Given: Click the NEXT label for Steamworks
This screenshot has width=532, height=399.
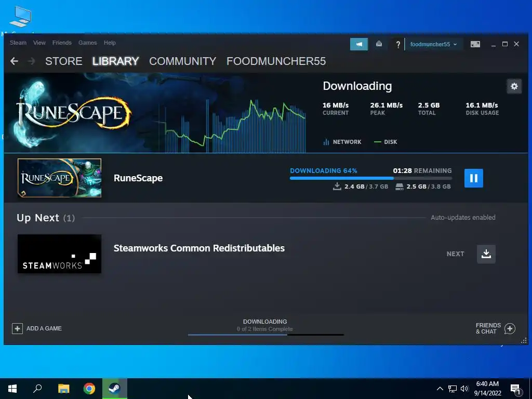Looking at the screenshot, I should [455, 254].
